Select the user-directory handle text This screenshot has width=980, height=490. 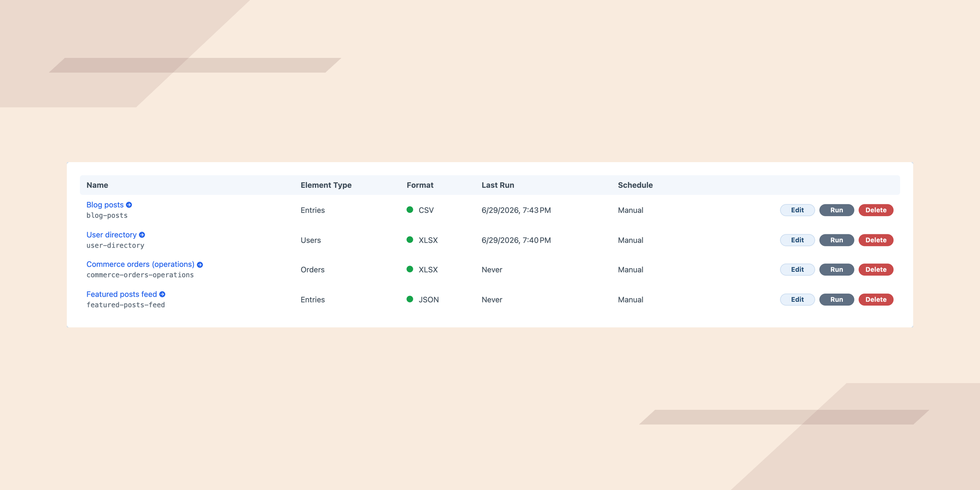[115, 245]
